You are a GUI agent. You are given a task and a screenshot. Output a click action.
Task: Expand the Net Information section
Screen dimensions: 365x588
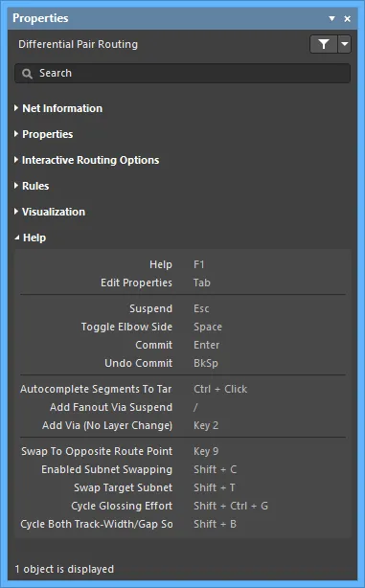[x=58, y=108]
